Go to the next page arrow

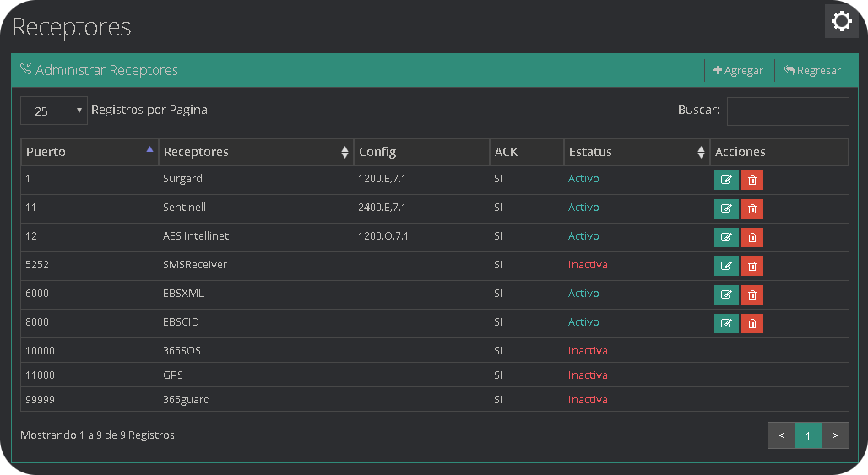(x=835, y=435)
